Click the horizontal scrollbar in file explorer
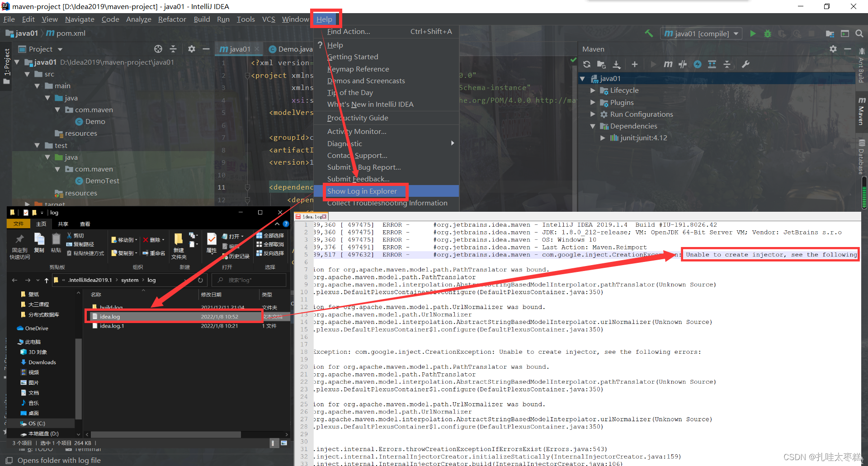 click(x=165, y=434)
